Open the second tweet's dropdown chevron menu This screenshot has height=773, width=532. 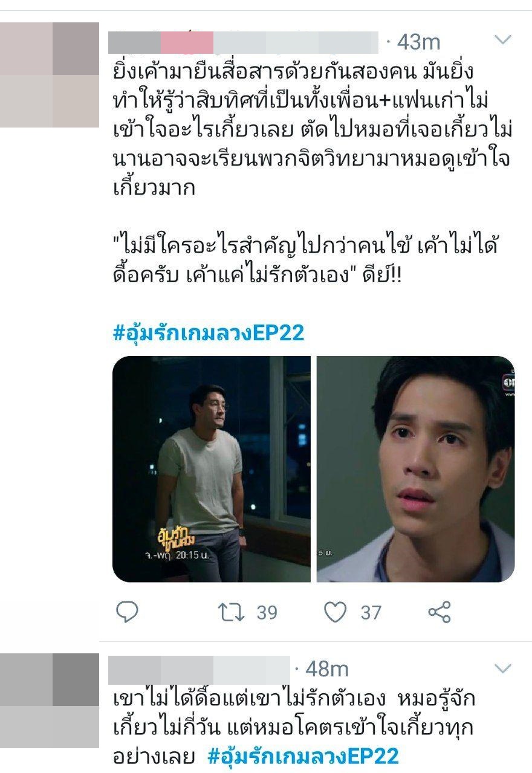503,668
